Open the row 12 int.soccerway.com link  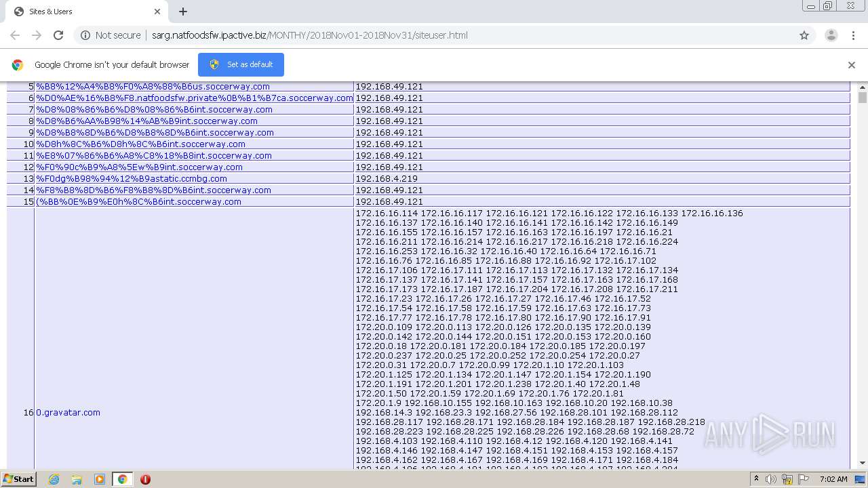click(x=139, y=167)
